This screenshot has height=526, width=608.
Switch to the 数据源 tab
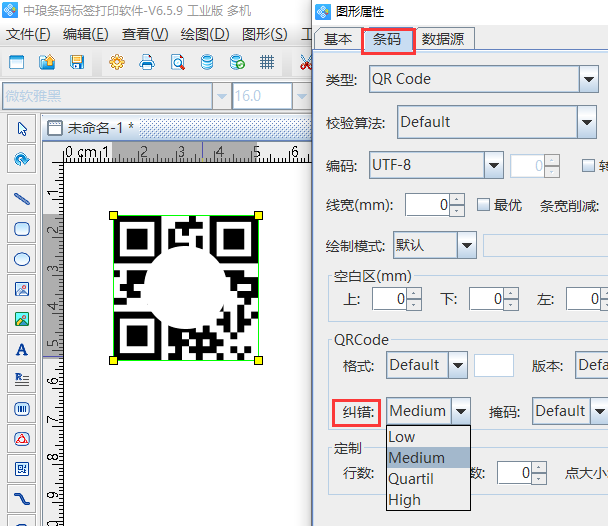[448, 39]
